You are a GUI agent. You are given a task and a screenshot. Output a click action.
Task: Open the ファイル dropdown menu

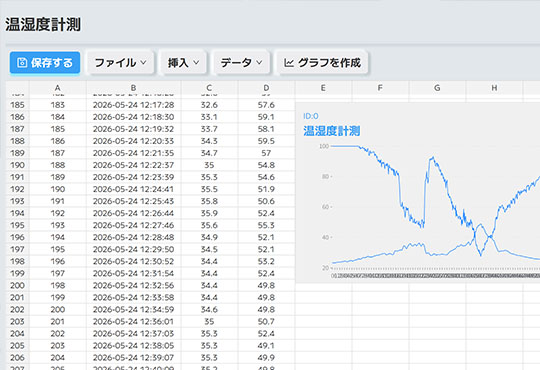pyautogui.click(x=120, y=63)
